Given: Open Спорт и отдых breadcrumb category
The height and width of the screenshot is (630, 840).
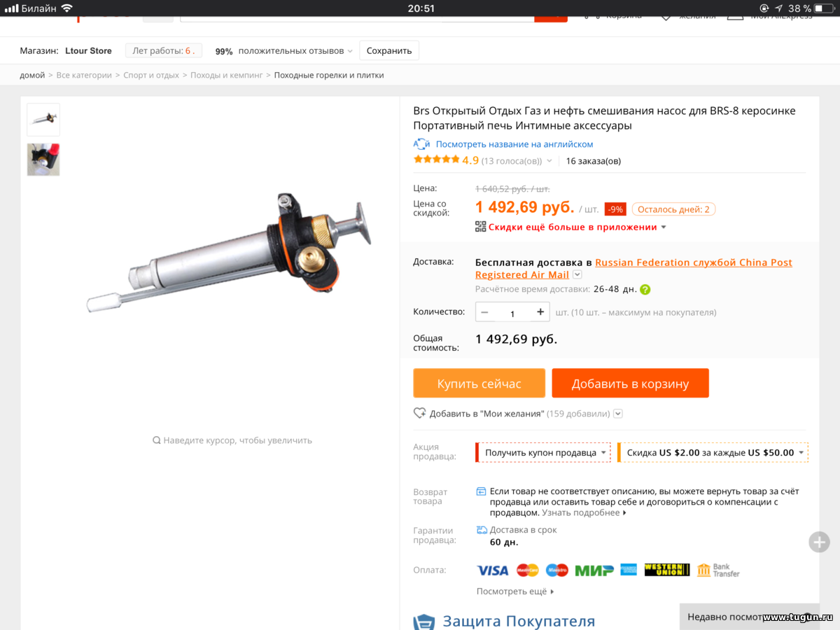Looking at the screenshot, I should pos(151,75).
